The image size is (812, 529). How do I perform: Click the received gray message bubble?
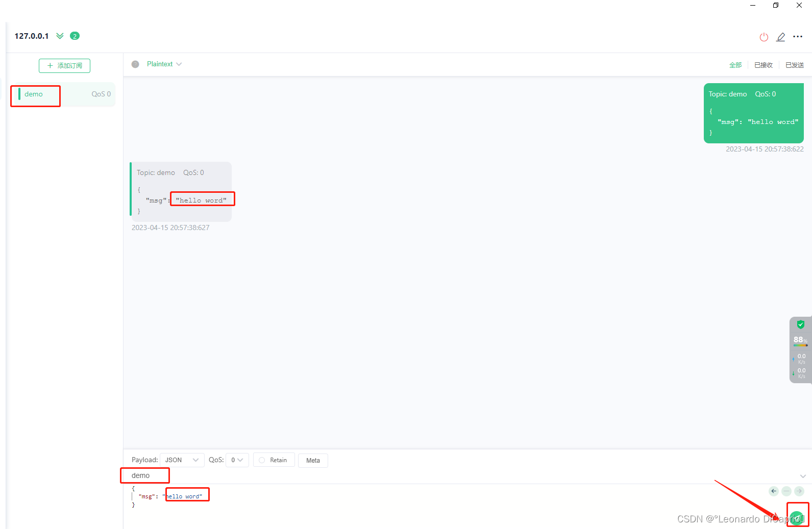point(181,192)
